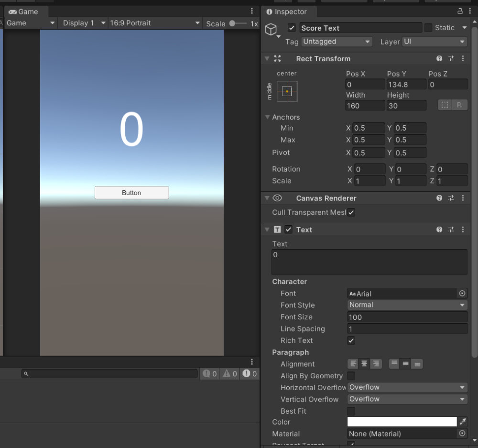Click the Button in game view
This screenshot has width=478, height=448.
[x=131, y=193]
